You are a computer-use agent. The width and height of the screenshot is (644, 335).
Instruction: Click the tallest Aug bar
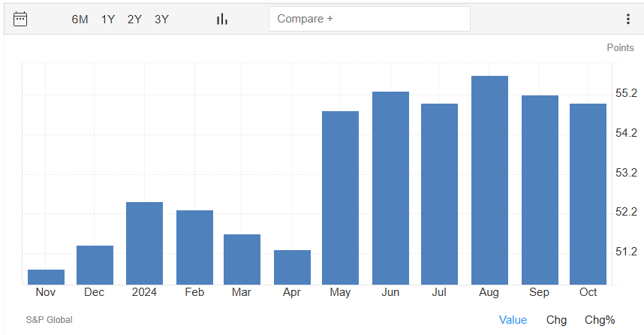(x=489, y=180)
